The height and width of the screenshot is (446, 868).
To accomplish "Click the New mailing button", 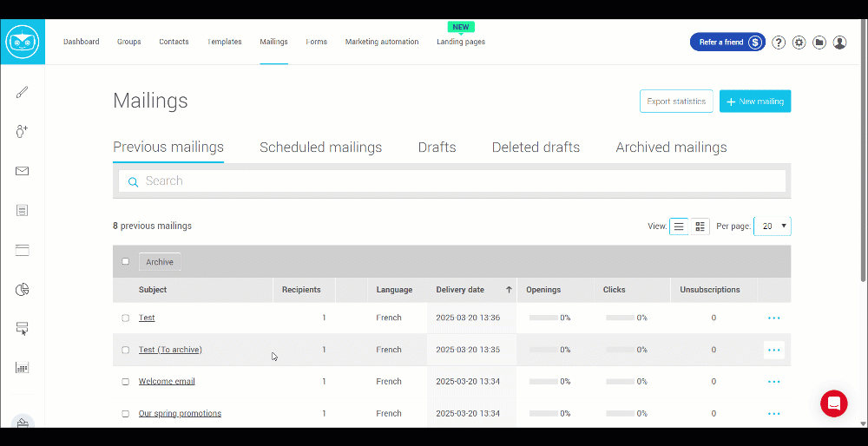I will [754, 102].
